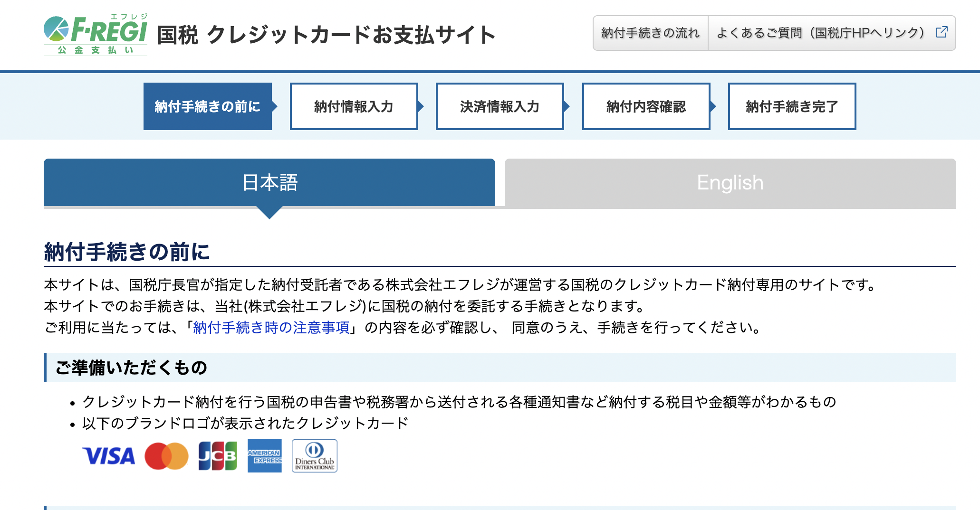This screenshot has height=510, width=980.
Task: Click the 納付内容確認 step box
Action: click(646, 106)
